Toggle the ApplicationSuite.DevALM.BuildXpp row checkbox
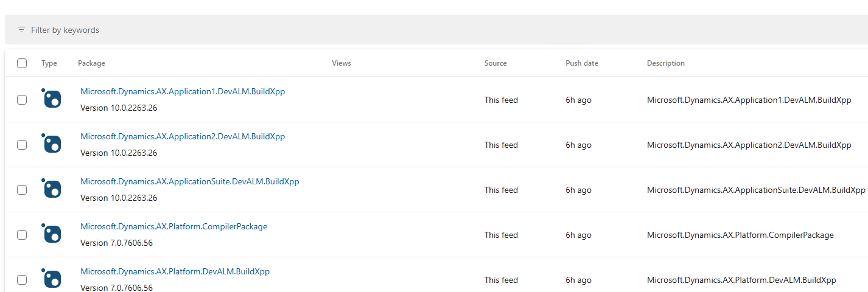 pyautogui.click(x=22, y=190)
